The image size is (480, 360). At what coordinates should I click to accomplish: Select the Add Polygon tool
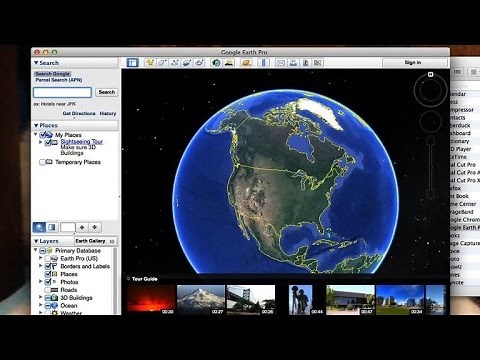[x=162, y=62]
